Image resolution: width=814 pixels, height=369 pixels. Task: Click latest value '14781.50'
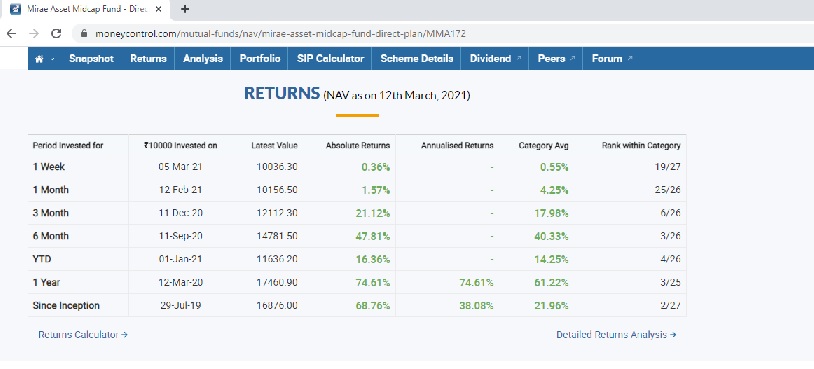pyautogui.click(x=277, y=236)
